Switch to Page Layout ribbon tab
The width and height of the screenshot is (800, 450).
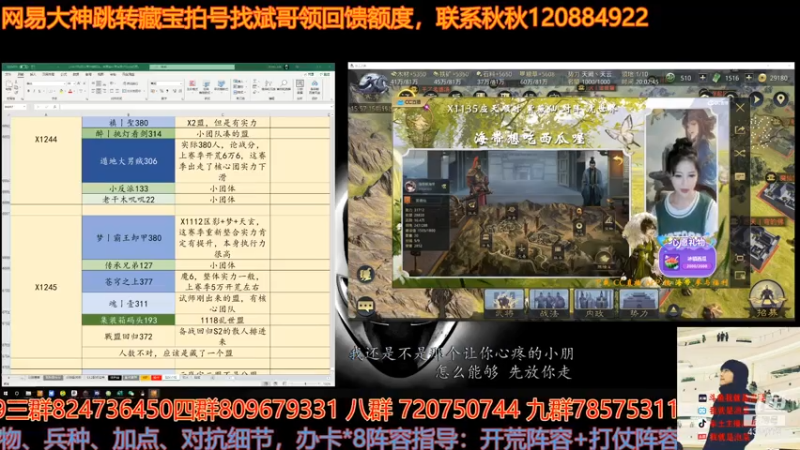[x=48, y=74]
